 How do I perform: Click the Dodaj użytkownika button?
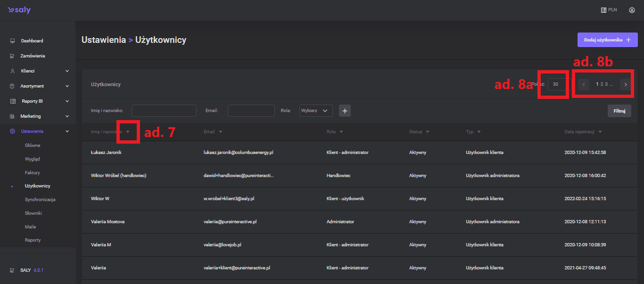[607, 40]
